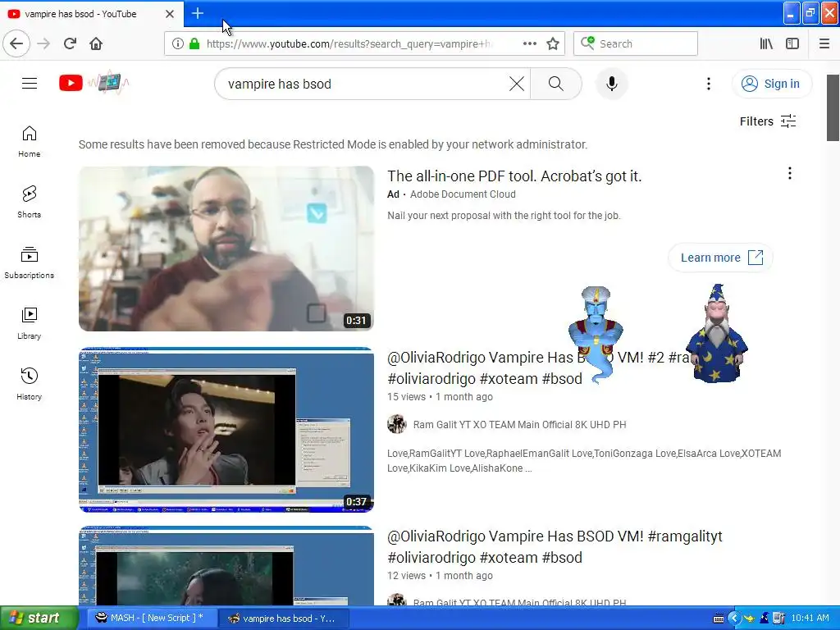
Task: Click the Restricted Mode notice text
Action: (x=333, y=144)
